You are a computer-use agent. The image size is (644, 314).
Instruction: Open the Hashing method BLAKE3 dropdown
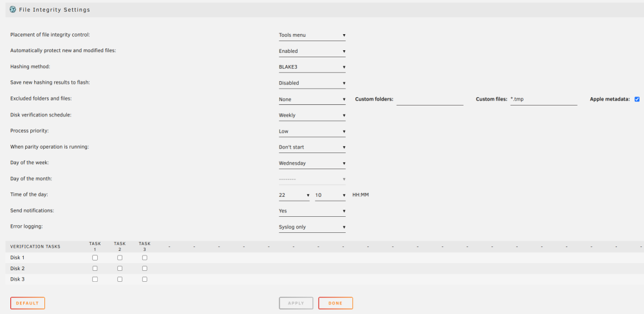click(x=312, y=67)
